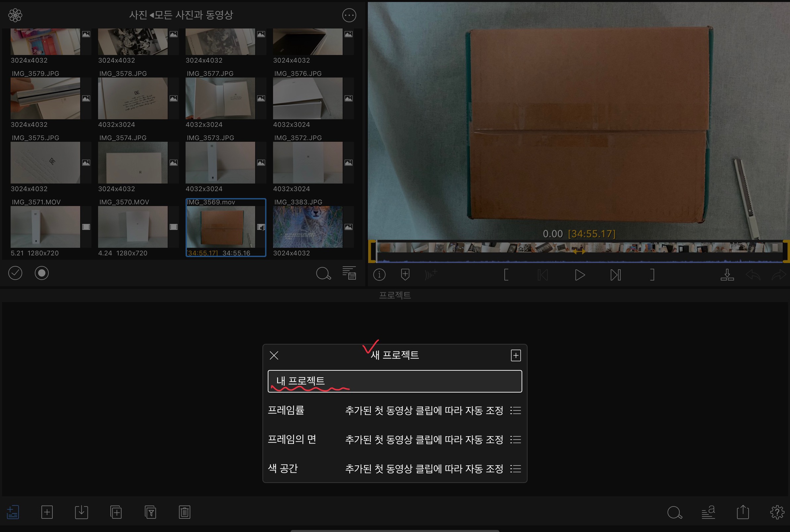Image resolution: width=790 pixels, height=532 pixels.
Task: Expand the 색 공간 options list
Action: [x=516, y=469]
